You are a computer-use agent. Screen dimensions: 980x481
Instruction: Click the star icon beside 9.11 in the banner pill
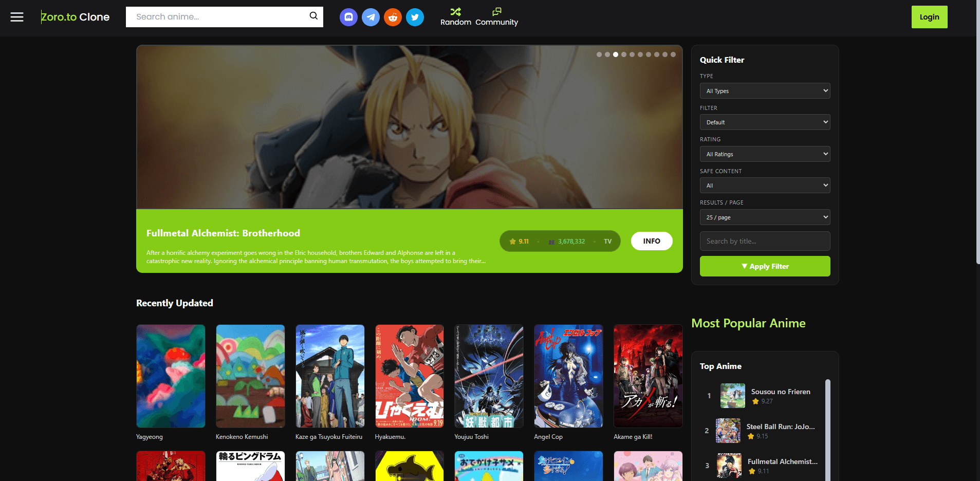tap(513, 242)
